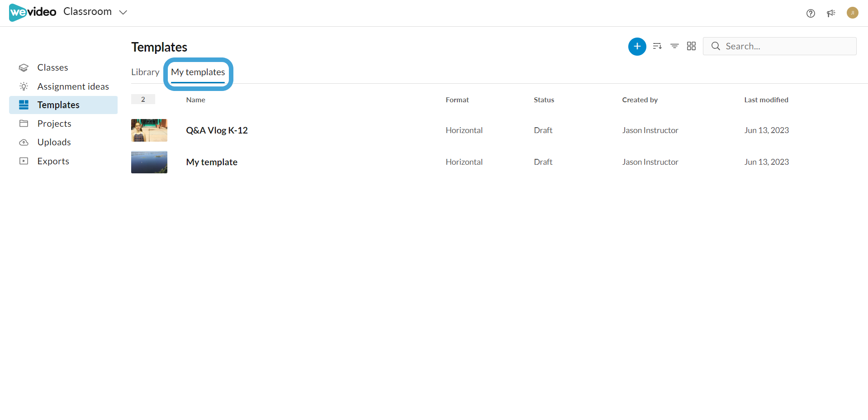
Task: Open Projects in sidebar
Action: (x=54, y=124)
